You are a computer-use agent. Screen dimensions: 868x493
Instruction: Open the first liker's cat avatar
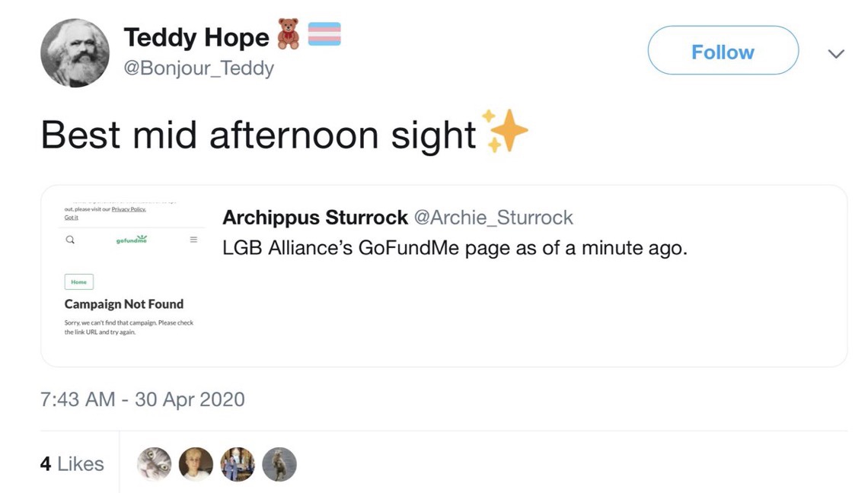tap(154, 464)
